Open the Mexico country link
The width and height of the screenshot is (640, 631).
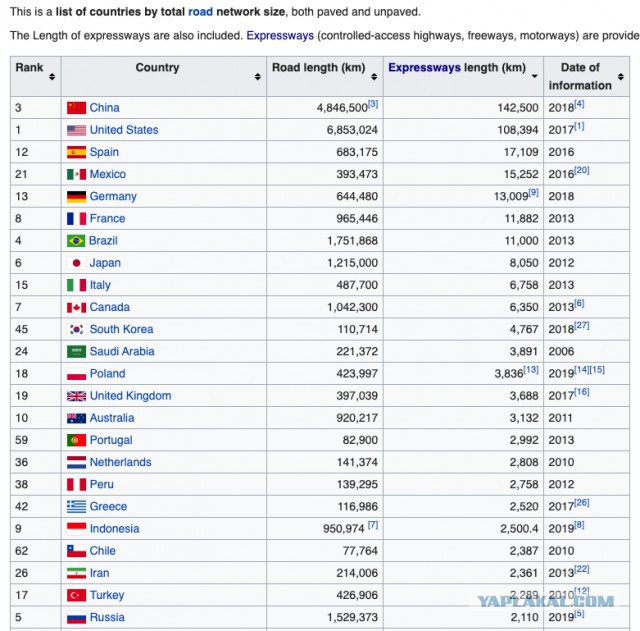coord(108,174)
